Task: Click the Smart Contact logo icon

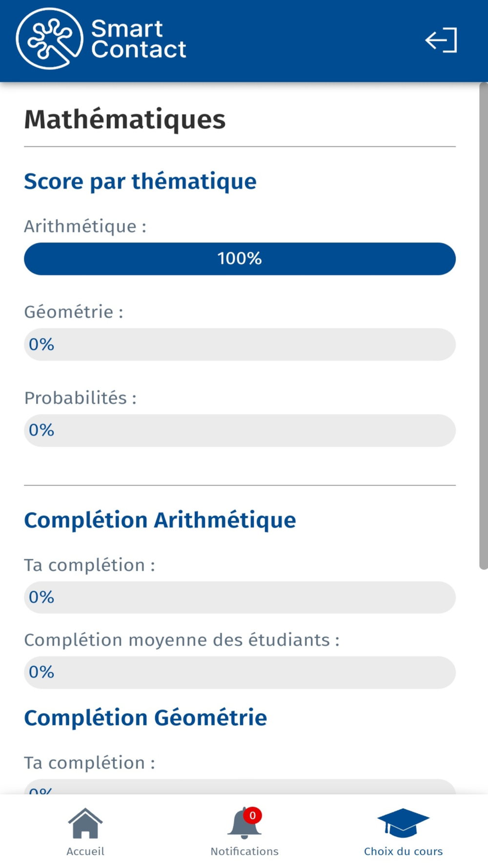Action: (49, 39)
